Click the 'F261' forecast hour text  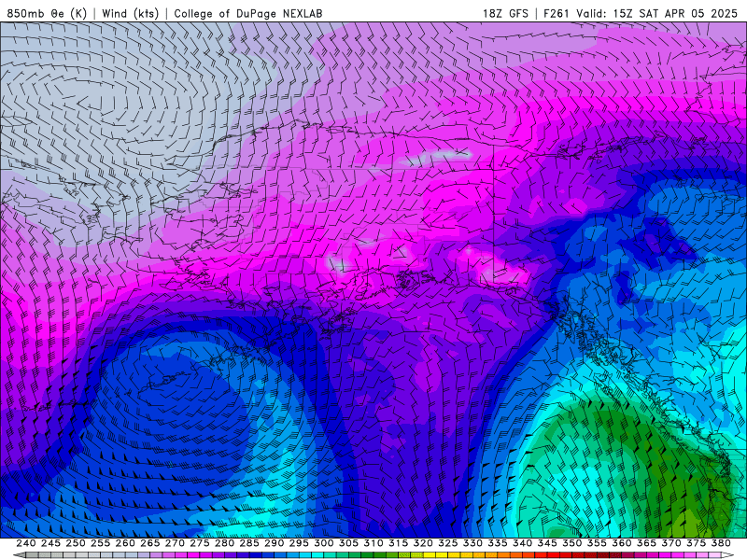tap(557, 14)
